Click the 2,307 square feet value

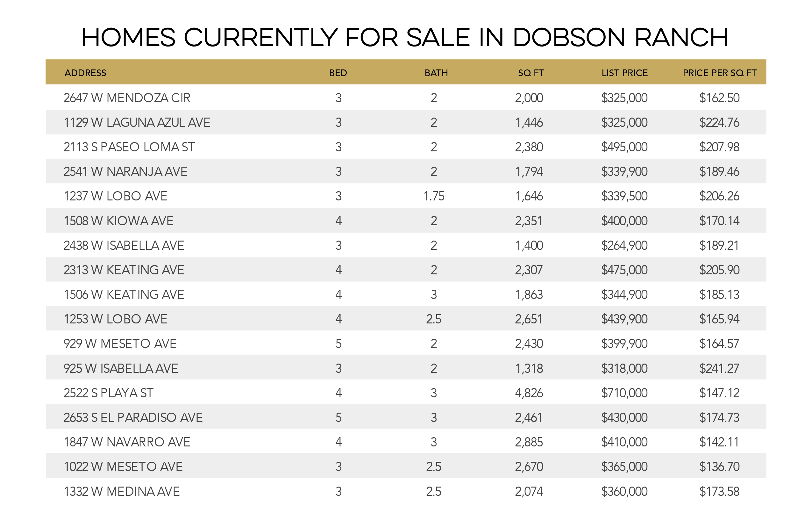coord(529,270)
